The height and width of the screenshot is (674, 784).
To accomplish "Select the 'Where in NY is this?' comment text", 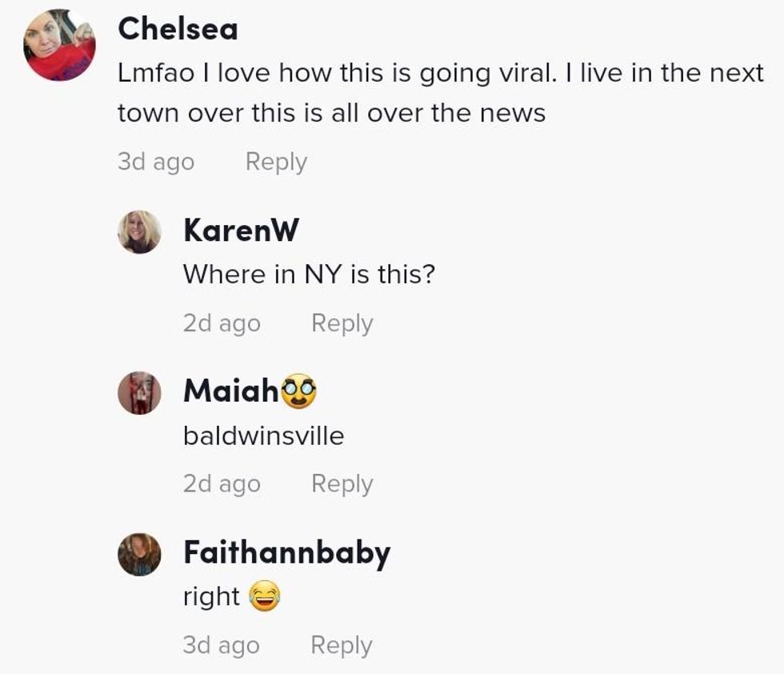I will [x=310, y=275].
